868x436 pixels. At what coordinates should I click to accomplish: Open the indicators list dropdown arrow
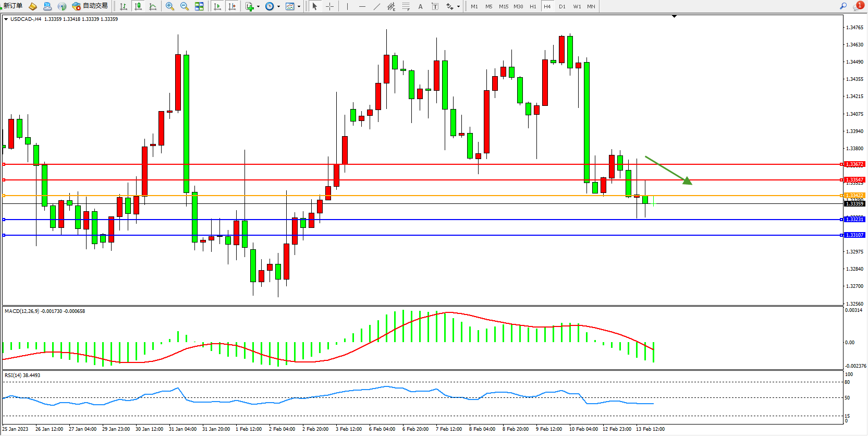(258, 7)
